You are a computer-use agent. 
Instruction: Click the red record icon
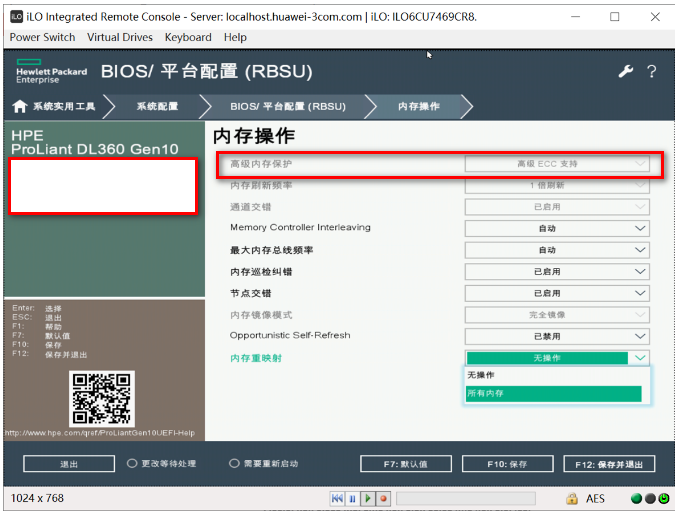[x=383, y=498]
